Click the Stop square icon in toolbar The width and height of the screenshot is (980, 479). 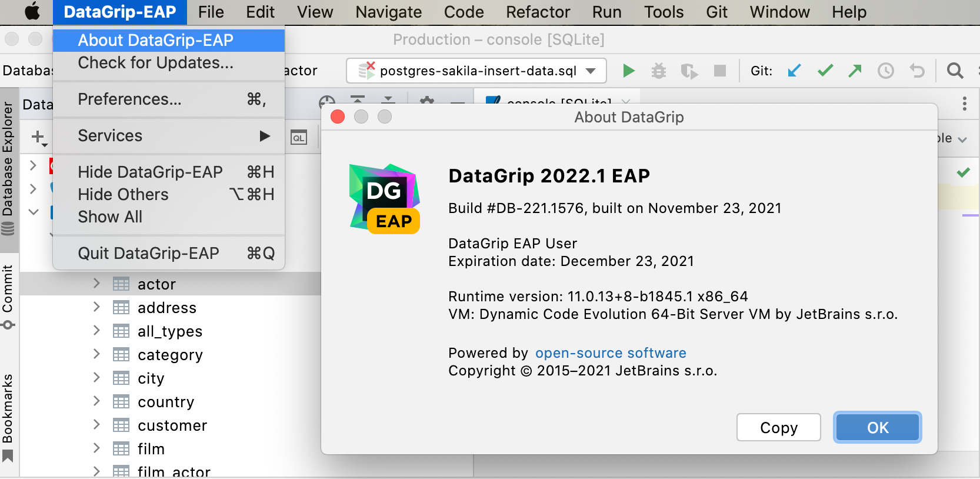[x=719, y=71]
